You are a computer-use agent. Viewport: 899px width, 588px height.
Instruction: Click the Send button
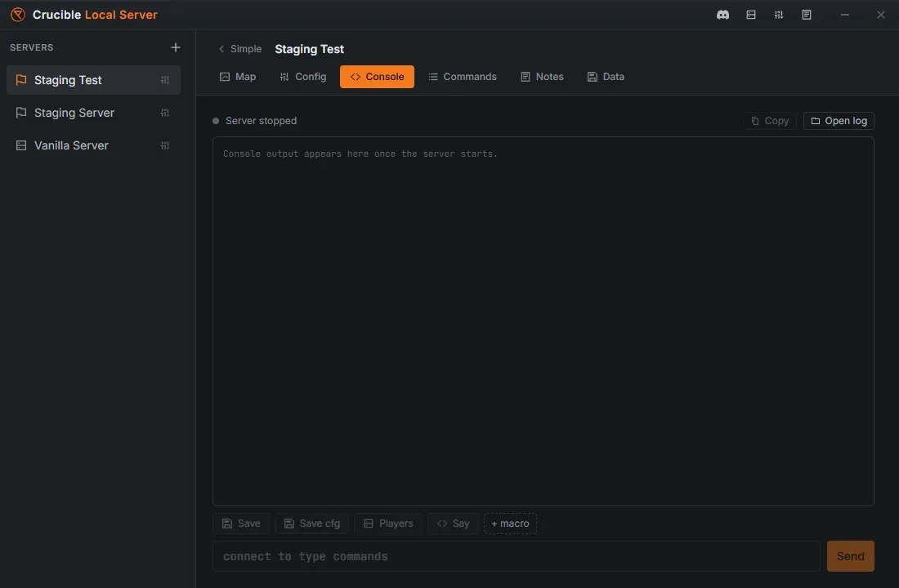tap(850, 556)
